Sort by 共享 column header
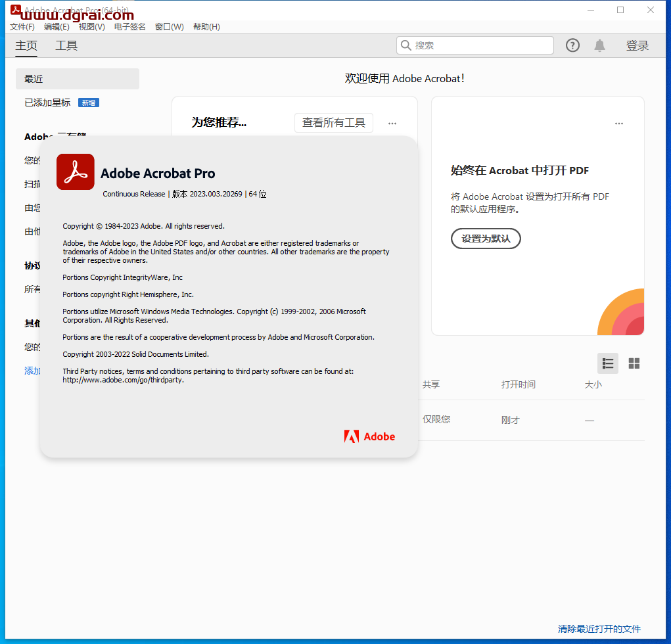671x644 pixels. (x=431, y=384)
